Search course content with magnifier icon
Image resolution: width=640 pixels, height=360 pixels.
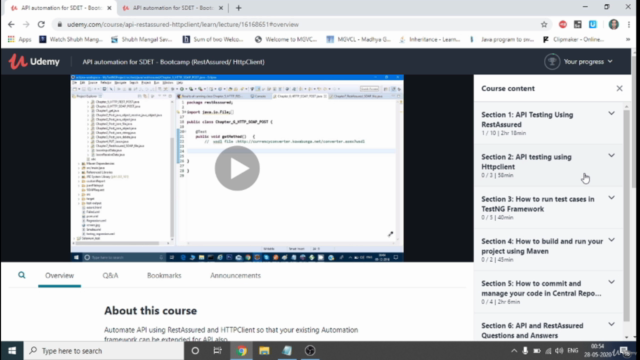point(22,275)
